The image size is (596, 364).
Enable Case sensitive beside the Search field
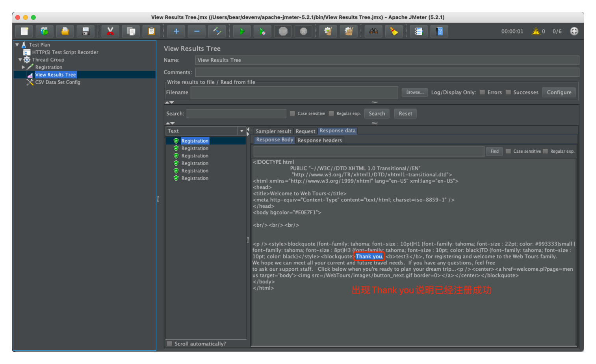click(x=292, y=113)
